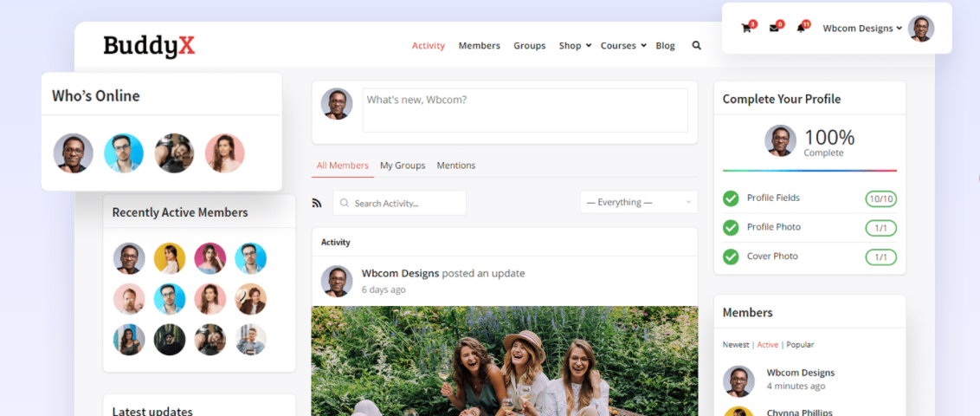Image resolution: width=980 pixels, height=416 pixels.
Task: Sort members by Newest
Action: (x=736, y=345)
